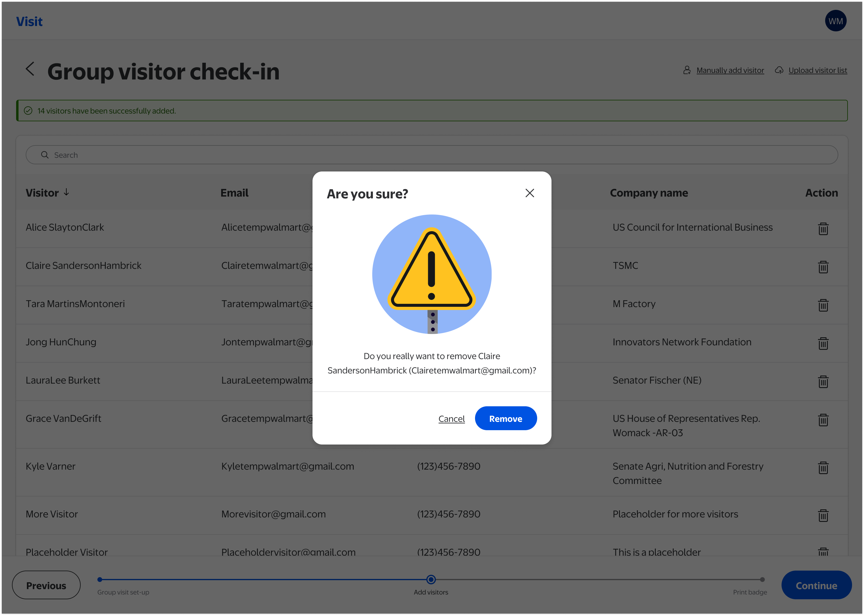864x616 pixels.
Task: Jump to Group visit set-up step marker
Action: point(100,579)
